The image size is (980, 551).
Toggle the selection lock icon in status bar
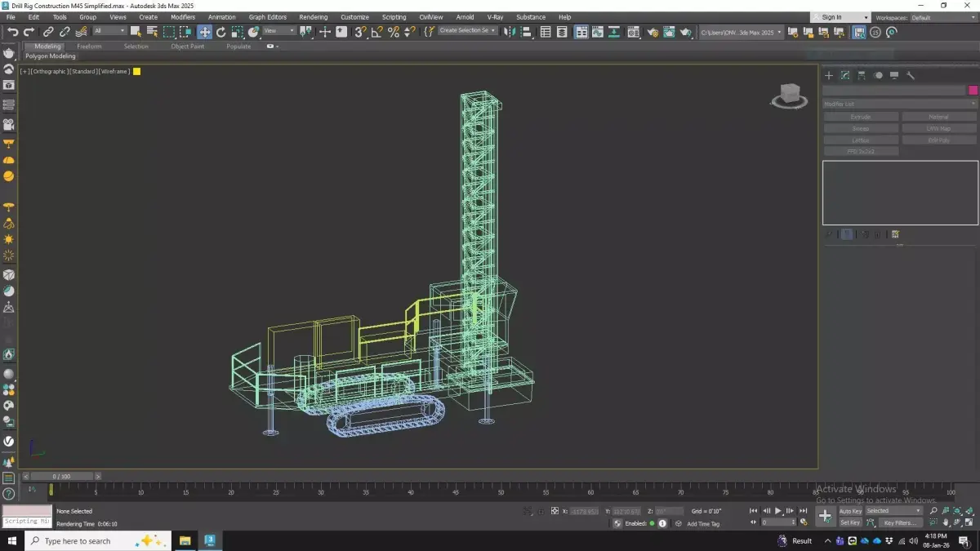[x=540, y=511]
